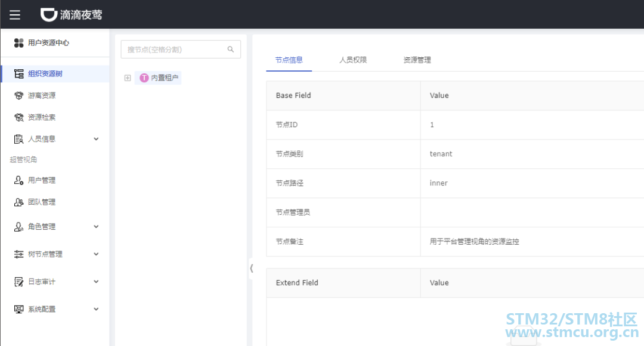Click the search magnifier icon
This screenshot has width=644, height=346.
coord(230,50)
